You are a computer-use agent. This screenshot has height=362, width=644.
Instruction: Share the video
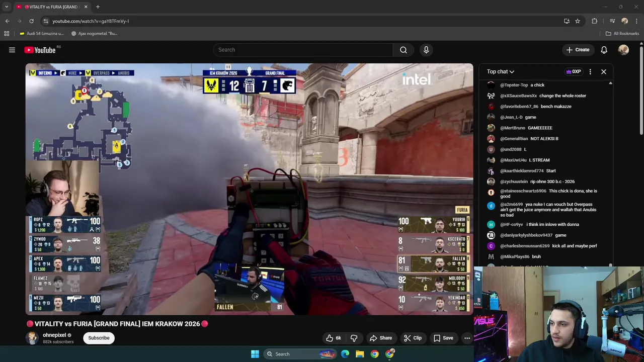click(x=381, y=338)
